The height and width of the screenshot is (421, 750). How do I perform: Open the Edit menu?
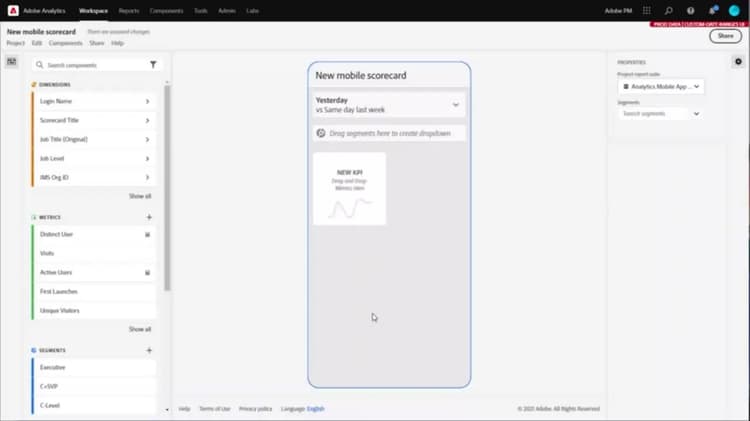pos(37,43)
